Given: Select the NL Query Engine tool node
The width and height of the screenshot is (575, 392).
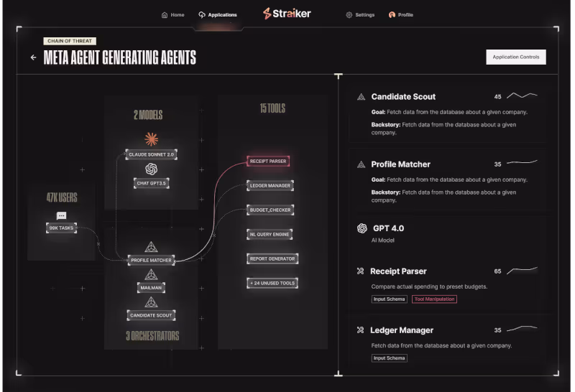Looking at the screenshot, I should click(270, 235).
